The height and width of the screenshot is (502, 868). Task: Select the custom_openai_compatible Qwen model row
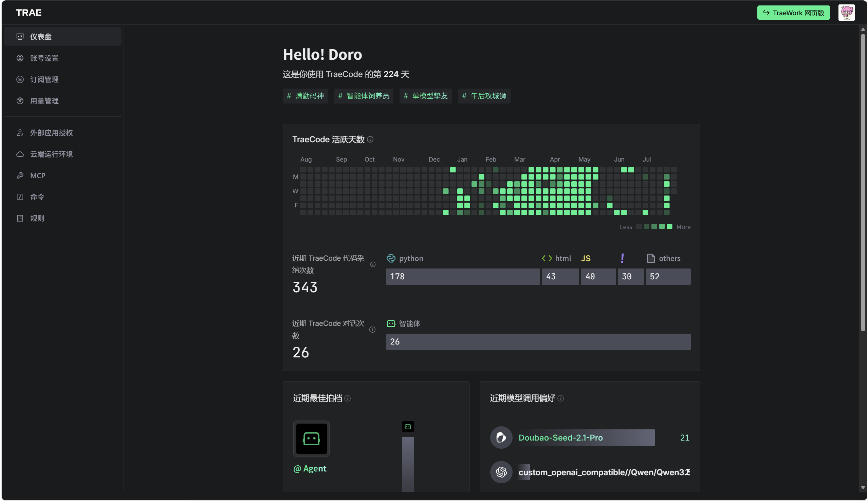pyautogui.click(x=590, y=472)
